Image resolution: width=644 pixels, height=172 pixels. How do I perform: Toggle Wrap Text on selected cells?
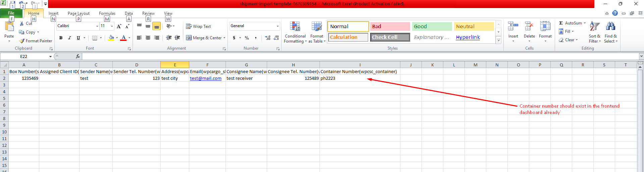click(198, 26)
